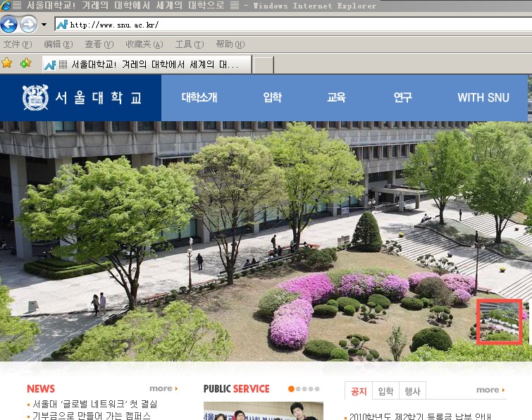This screenshot has height=420, width=532.
Task: Open the WITH SNU navigation menu
Action: point(483,98)
